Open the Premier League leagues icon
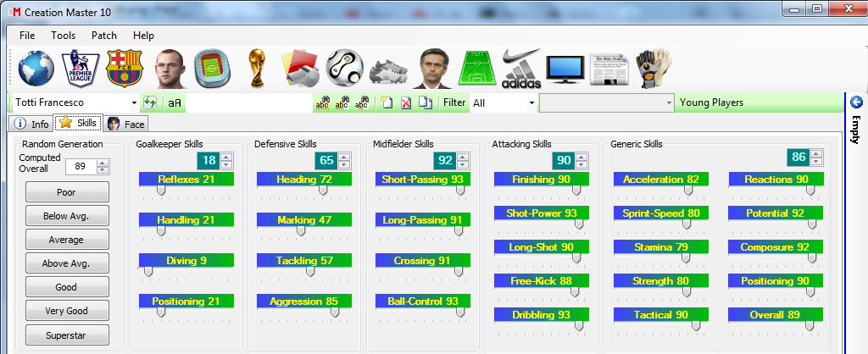868x354 pixels. click(x=81, y=69)
